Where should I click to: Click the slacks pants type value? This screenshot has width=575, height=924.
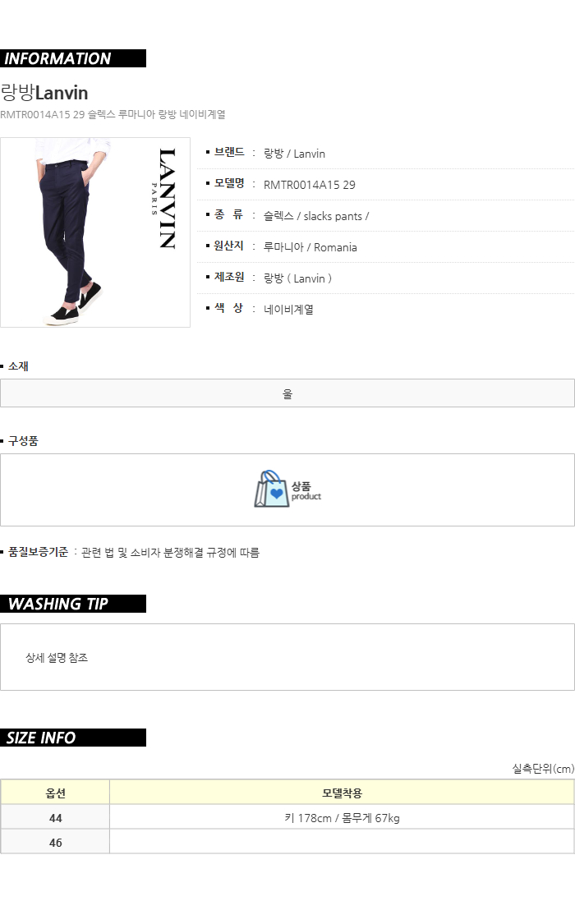pyautogui.click(x=315, y=216)
